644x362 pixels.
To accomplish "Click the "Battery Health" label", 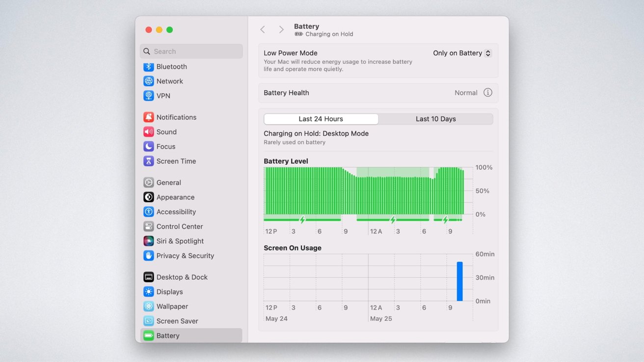I will point(286,93).
